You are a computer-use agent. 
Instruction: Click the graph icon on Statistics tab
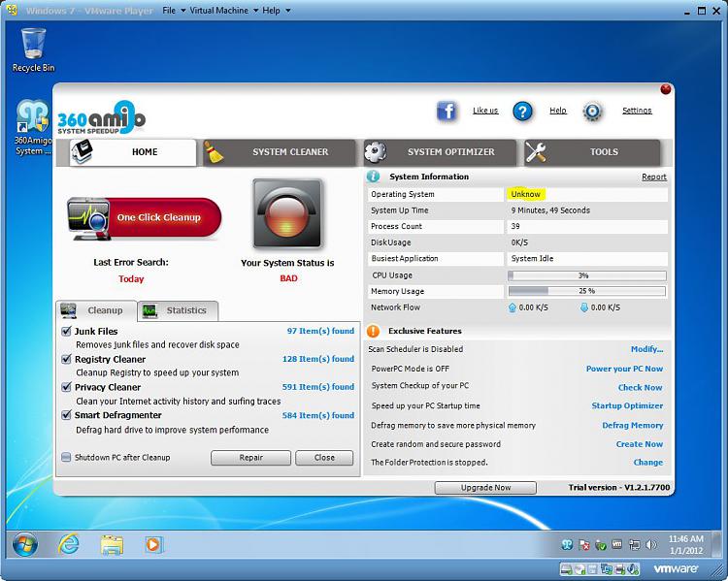[x=149, y=310]
